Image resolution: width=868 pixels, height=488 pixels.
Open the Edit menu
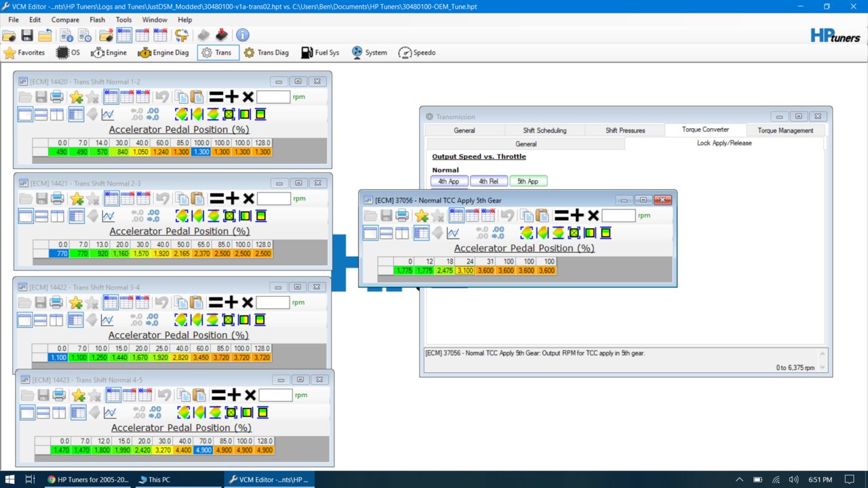pos(35,20)
